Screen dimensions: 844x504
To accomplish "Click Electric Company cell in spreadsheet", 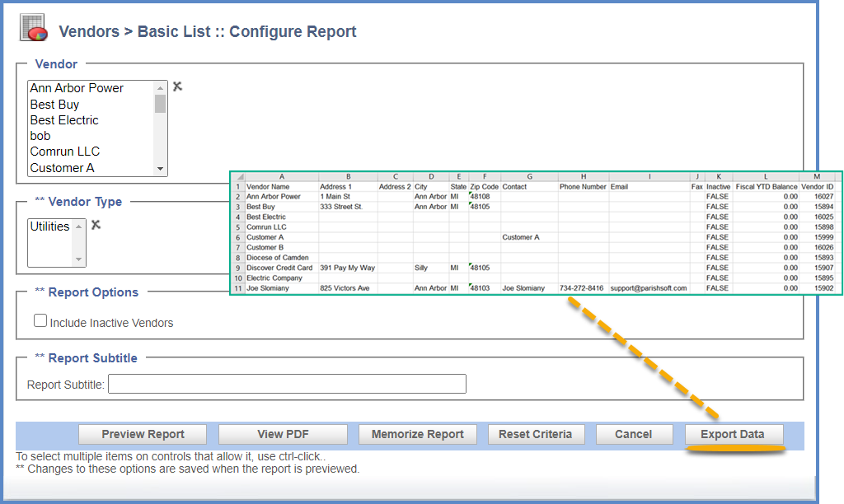I will [x=282, y=278].
